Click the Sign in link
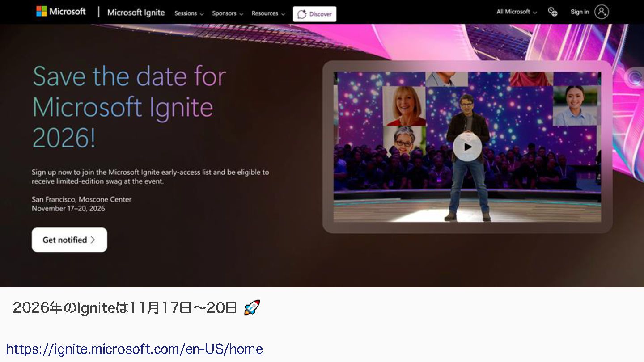The height and width of the screenshot is (362, 644). click(580, 12)
